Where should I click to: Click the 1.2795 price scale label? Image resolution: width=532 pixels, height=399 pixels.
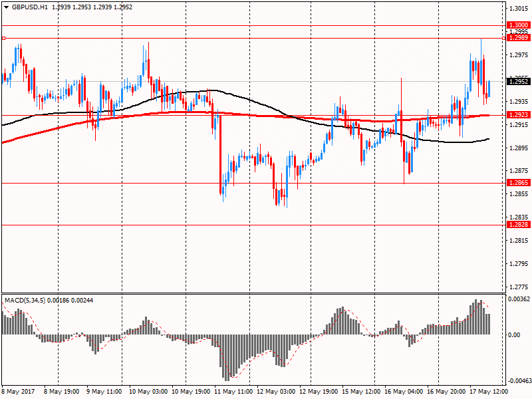(519, 264)
